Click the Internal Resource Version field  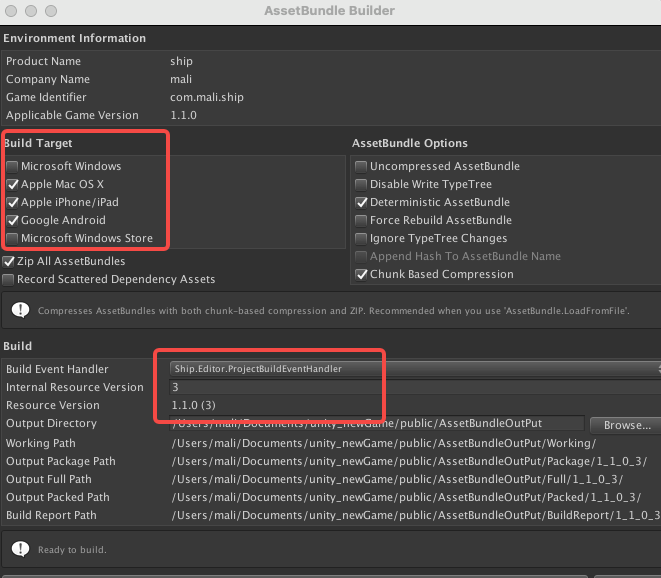pos(415,387)
